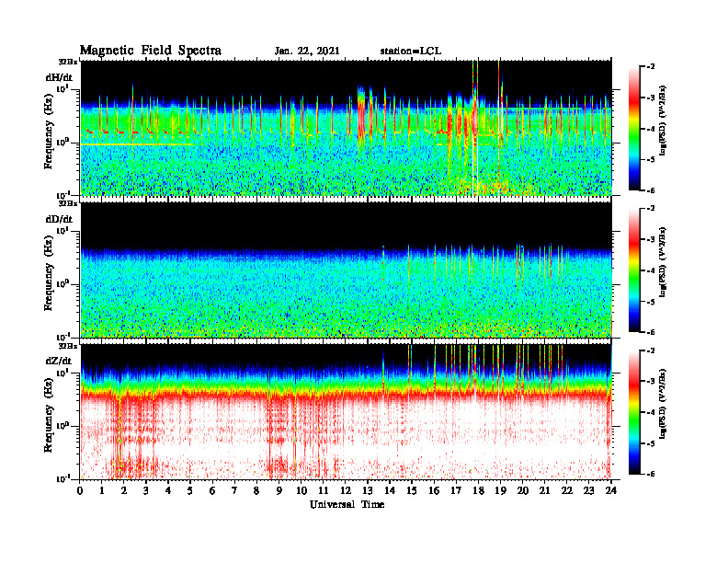Click the color bar beside the dH/dt panel
The height and width of the screenshot is (563, 728).
tap(634, 128)
